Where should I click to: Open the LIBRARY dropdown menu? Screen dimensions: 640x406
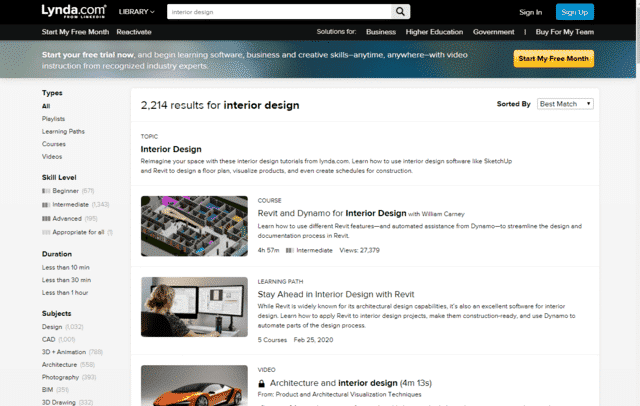(137, 12)
